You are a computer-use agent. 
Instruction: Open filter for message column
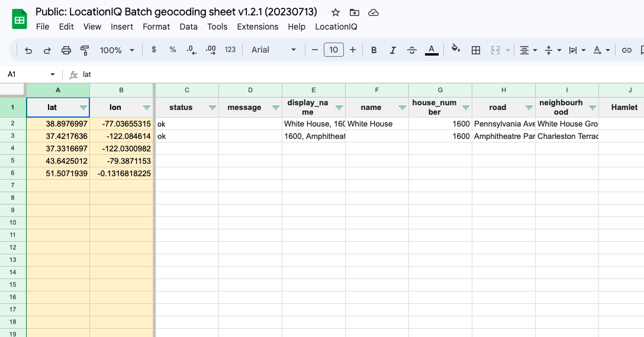pyautogui.click(x=276, y=108)
